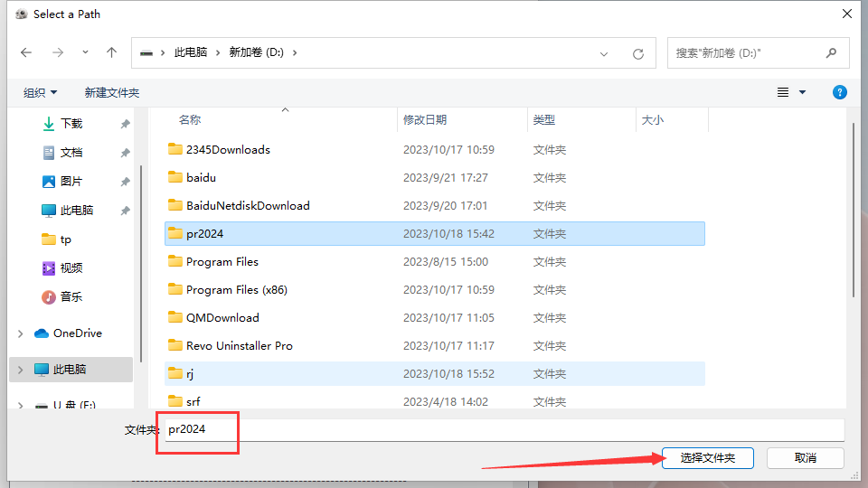Select the 2345Downloads folder
The width and height of the screenshot is (868, 488).
[435, 149]
